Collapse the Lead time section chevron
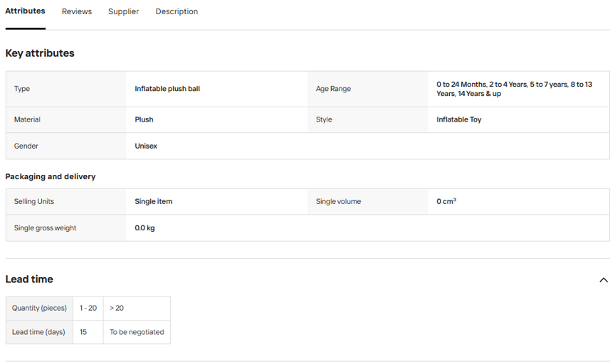Image resolution: width=615 pixels, height=364 pixels. (x=604, y=280)
